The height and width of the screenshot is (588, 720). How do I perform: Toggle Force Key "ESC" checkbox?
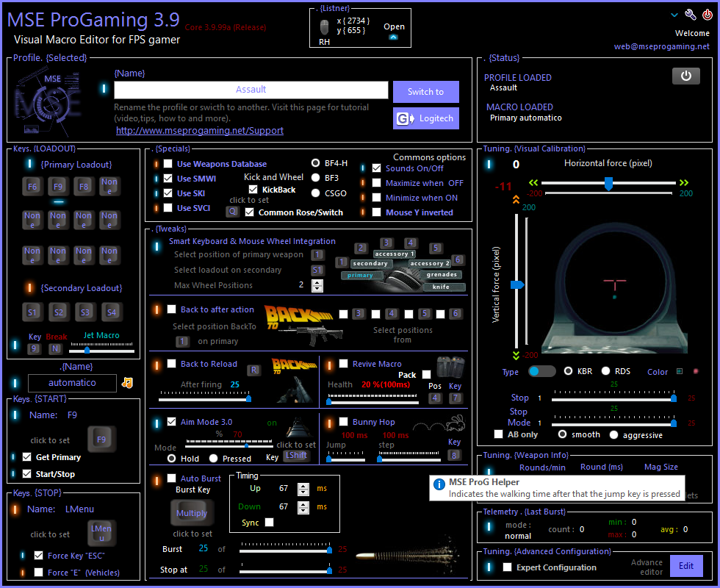(x=38, y=556)
